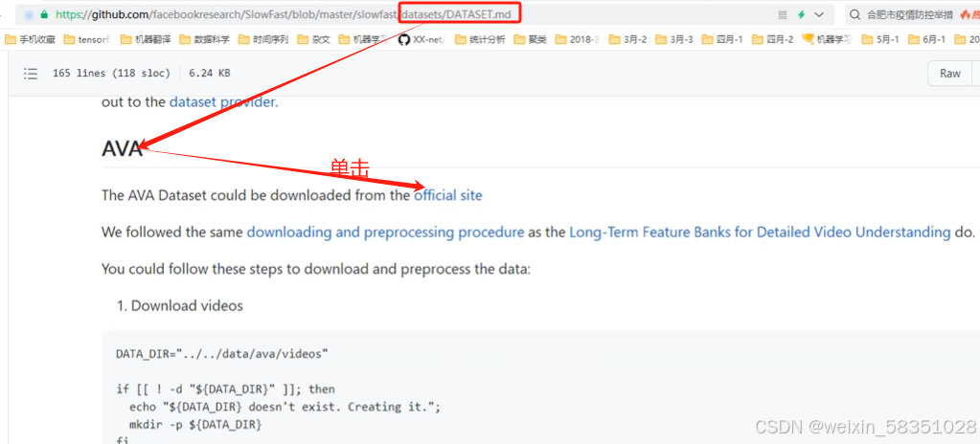
Task: Click the site info shield icon in address bar
Action: click(29, 13)
